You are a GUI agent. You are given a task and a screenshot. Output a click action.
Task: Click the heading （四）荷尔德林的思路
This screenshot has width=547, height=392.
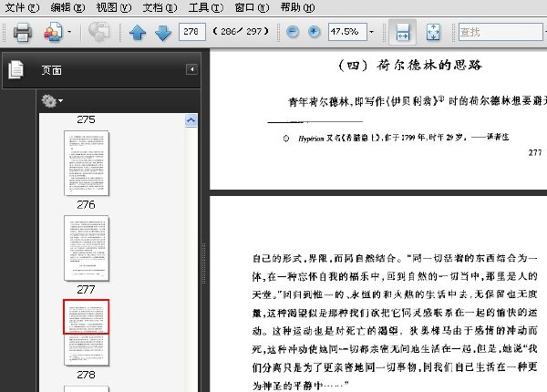(410, 65)
